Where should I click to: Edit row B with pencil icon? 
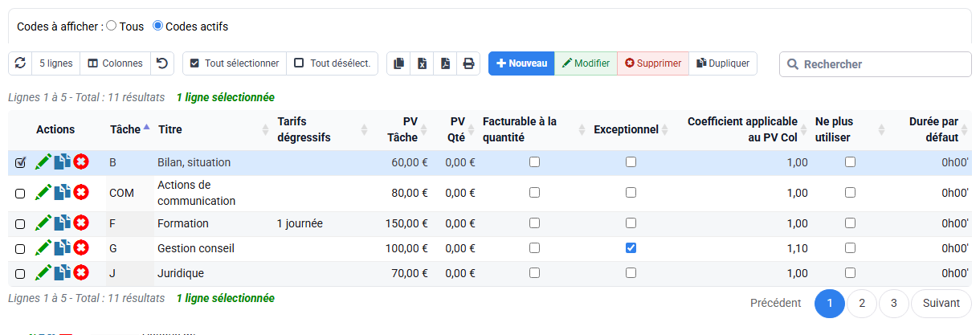pyautogui.click(x=43, y=162)
